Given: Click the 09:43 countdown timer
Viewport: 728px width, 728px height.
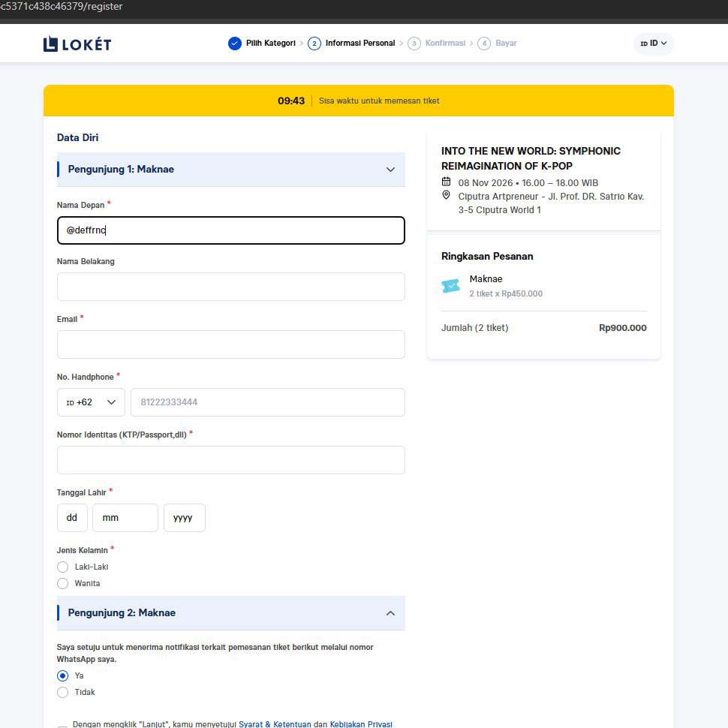Looking at the screenshot, I should pos(291,101).
